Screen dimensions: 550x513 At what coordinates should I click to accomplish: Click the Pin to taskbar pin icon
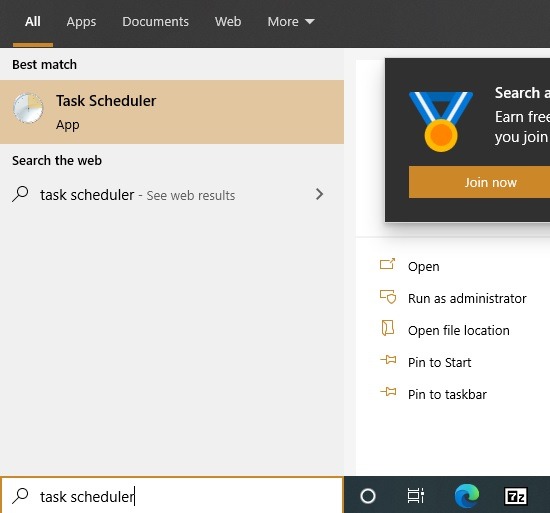point(388,391)
